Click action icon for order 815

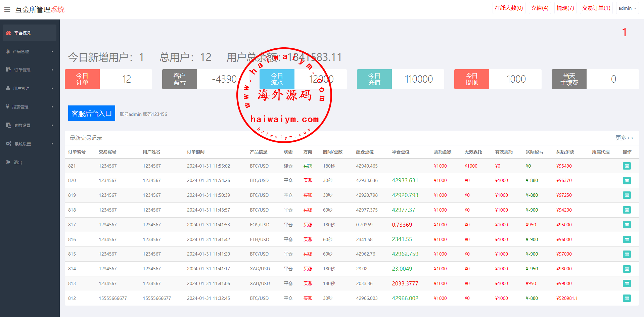click(627, 254)
